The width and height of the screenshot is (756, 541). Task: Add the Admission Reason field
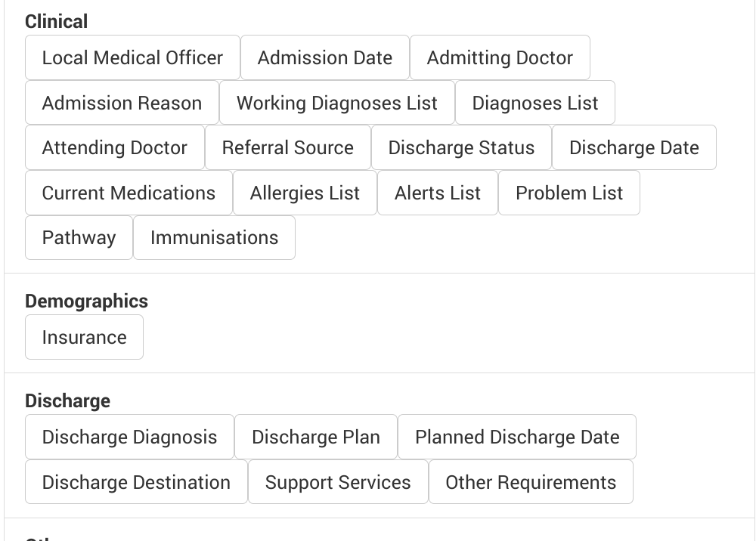[122, 103]
